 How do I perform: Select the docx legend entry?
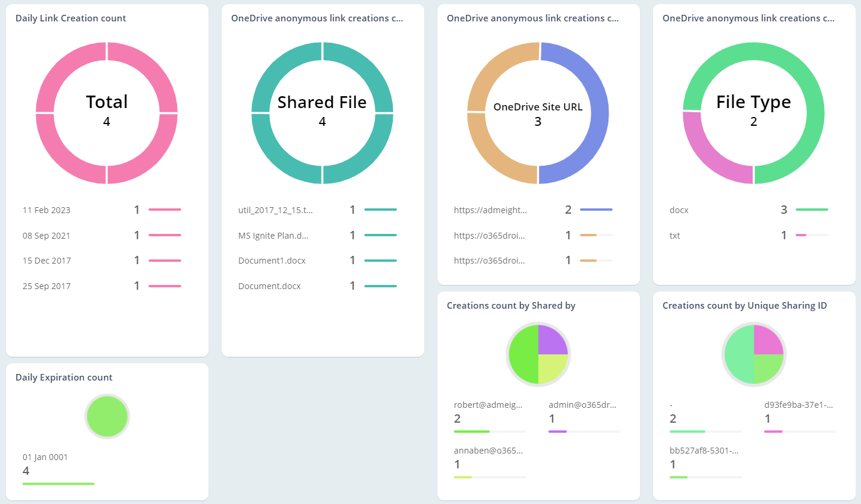678,210
